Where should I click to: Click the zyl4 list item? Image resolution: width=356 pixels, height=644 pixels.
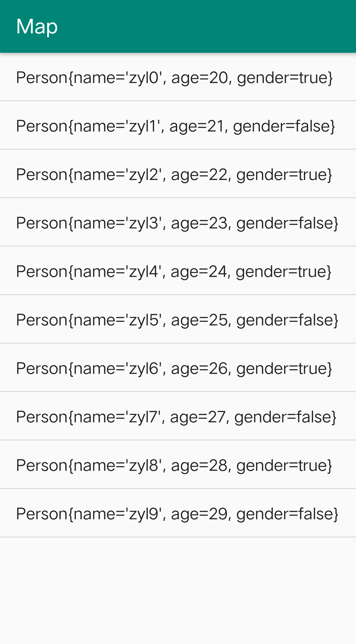point(174,272)
